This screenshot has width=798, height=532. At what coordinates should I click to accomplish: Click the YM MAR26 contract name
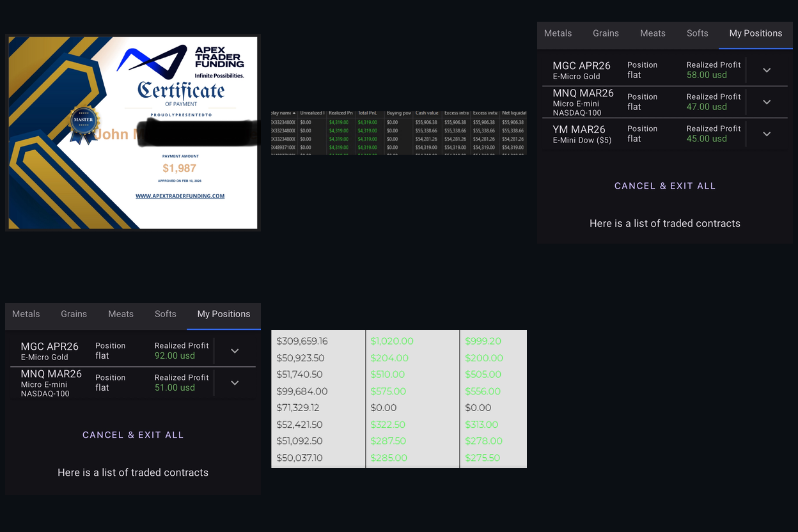pyautogui.click(x=579, y=129)
